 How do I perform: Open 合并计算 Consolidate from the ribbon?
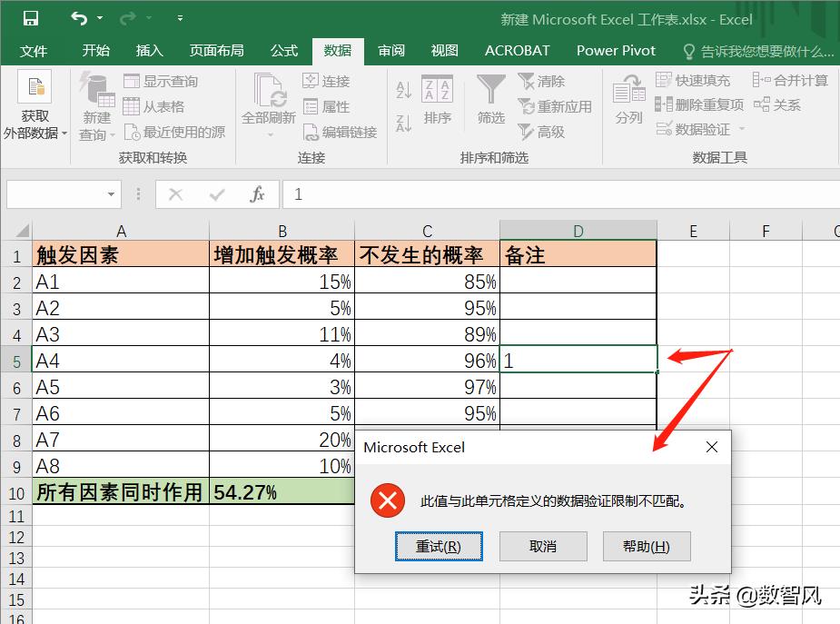pos(789,80)
